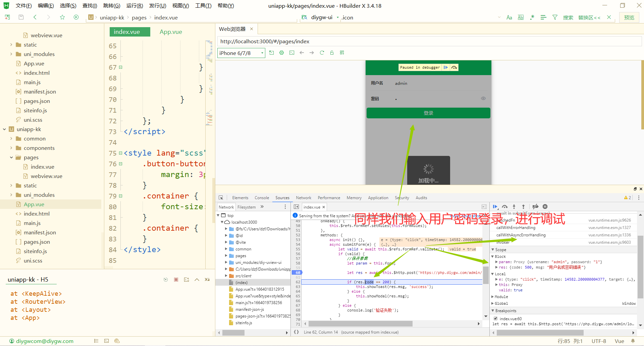Click the save file icon
The width and height of the screenshot is (644, 346).
[21, 17]
